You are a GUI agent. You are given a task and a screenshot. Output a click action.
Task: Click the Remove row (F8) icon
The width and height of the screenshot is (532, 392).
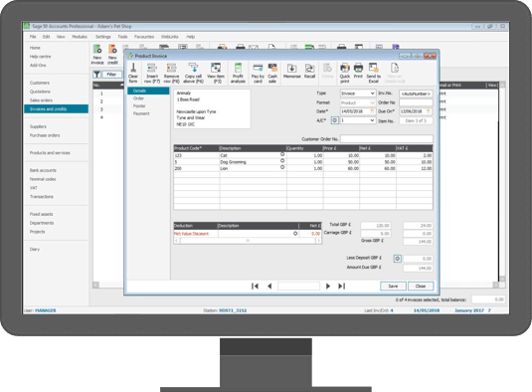coord(171,69)
